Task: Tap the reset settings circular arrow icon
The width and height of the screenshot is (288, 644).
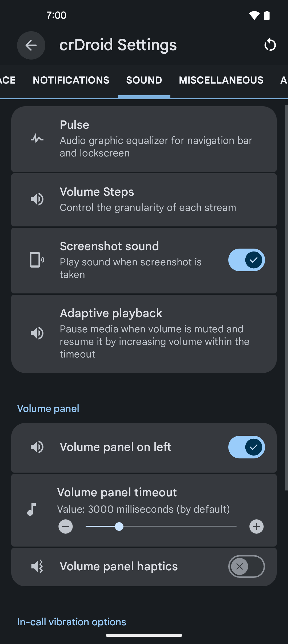Action: pyautogui.click(x=270, y=45)
